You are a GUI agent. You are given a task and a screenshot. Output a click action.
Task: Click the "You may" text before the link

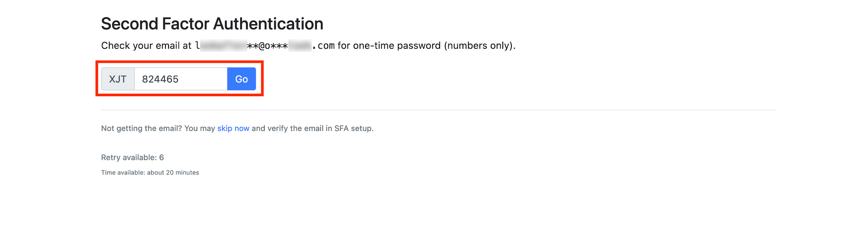pyautogui.click(x=200, y=128)
